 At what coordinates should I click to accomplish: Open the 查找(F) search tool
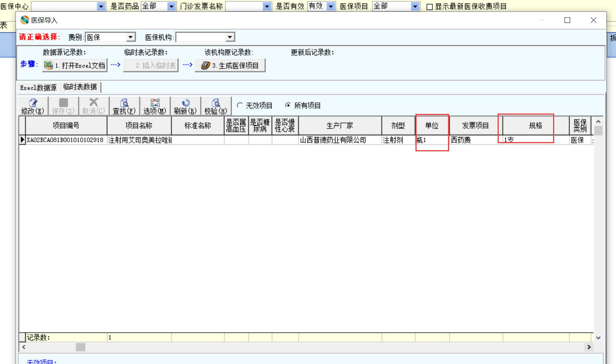coord(124,106)
